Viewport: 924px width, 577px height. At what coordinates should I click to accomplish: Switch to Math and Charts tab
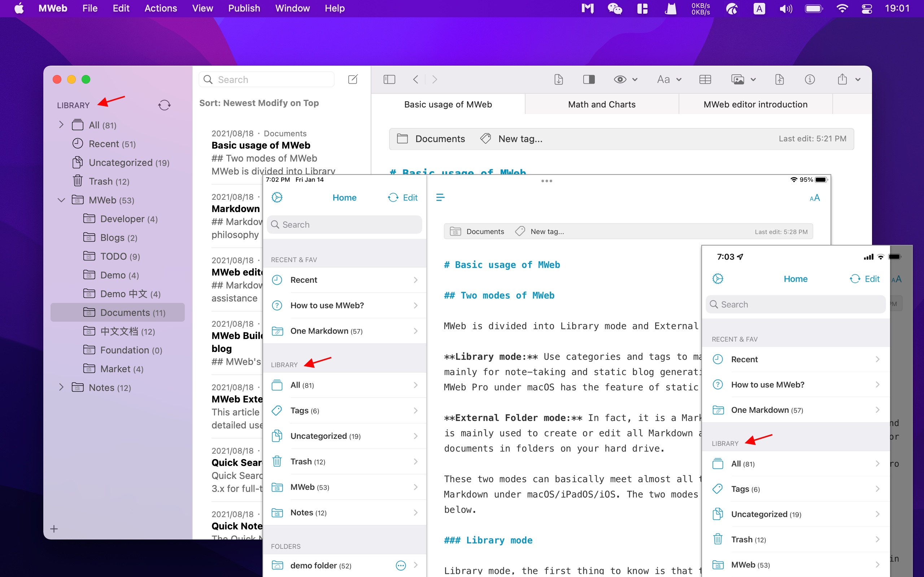601,105
